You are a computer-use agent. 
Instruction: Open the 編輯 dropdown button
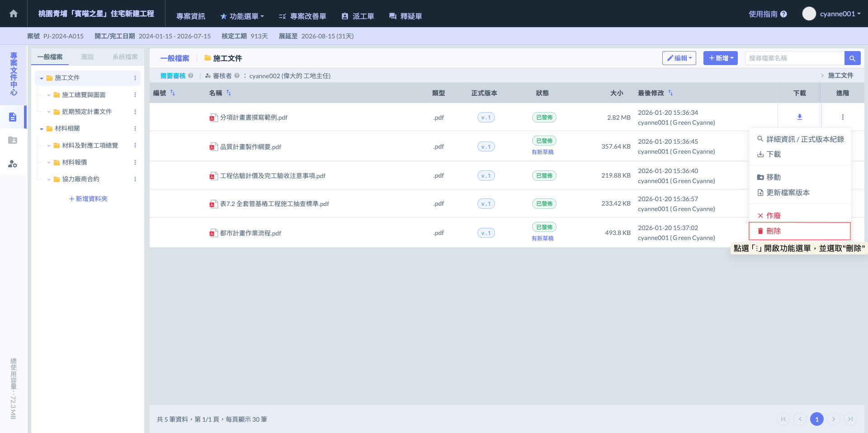click(679, 58)
